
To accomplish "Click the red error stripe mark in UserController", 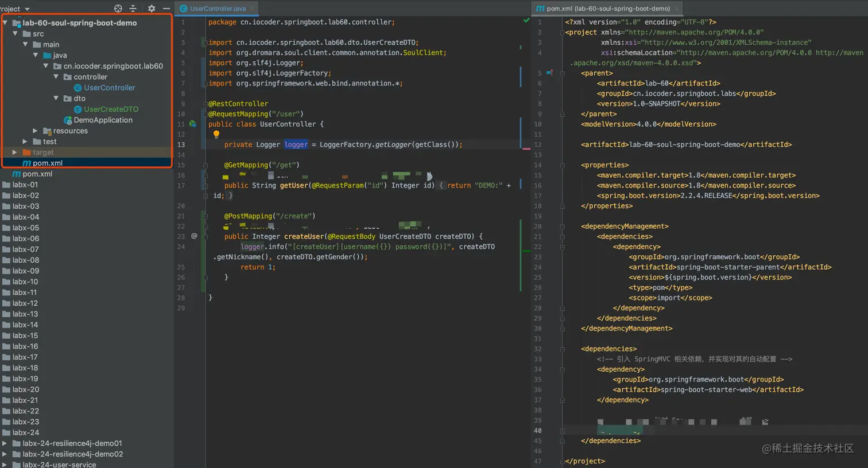I will click(x=526, y=149).
